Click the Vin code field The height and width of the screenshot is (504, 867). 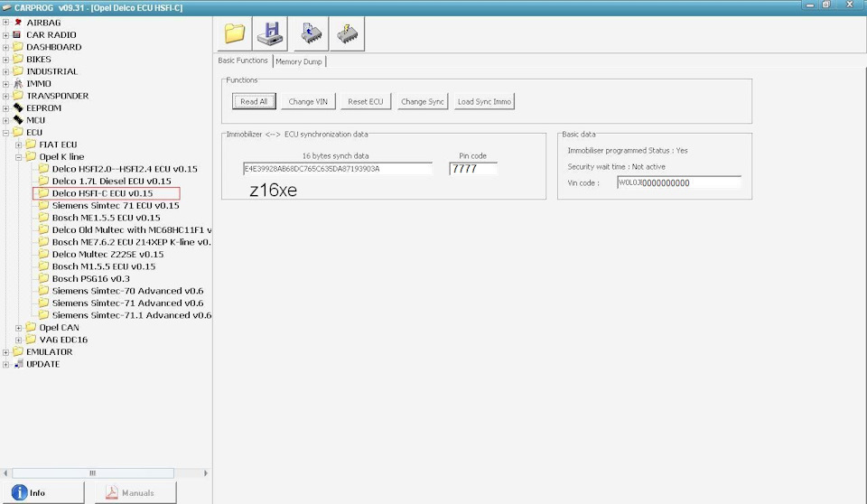coord(679,182)
